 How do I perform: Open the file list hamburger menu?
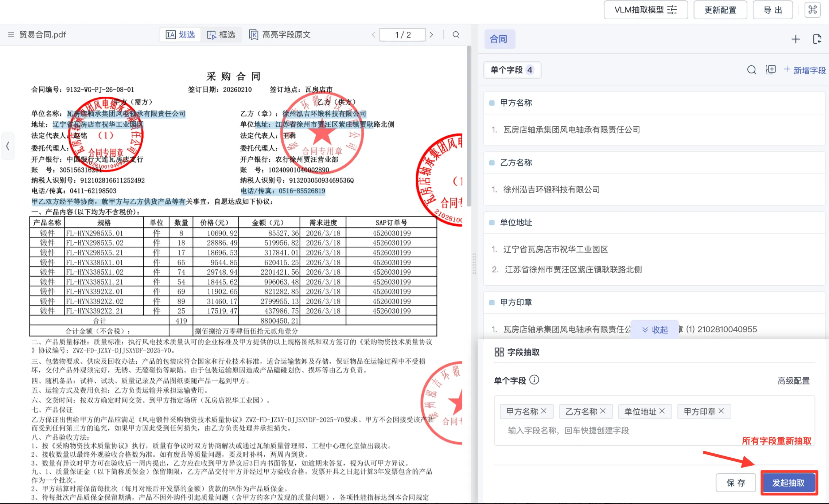coord(11,35)
